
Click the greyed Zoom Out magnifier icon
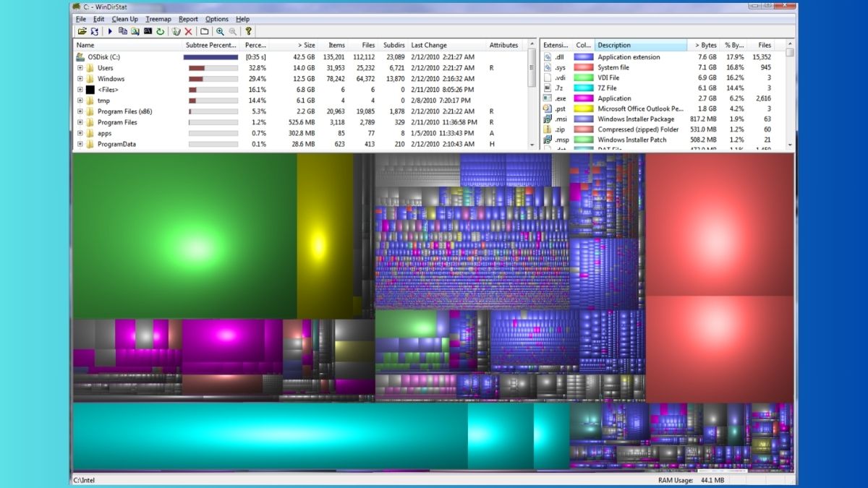tap(232, 32)
